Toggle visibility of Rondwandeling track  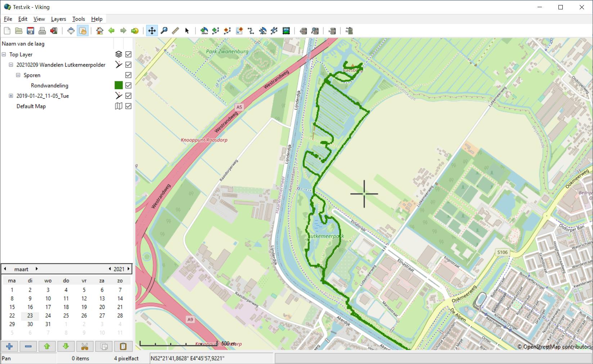click(128, 86)
